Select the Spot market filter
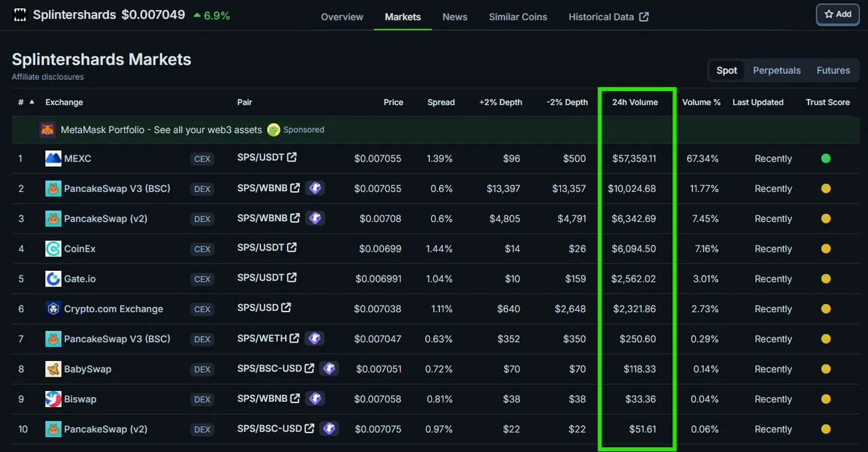The width and height of the screenshot is (868, 452). (726, 71)
